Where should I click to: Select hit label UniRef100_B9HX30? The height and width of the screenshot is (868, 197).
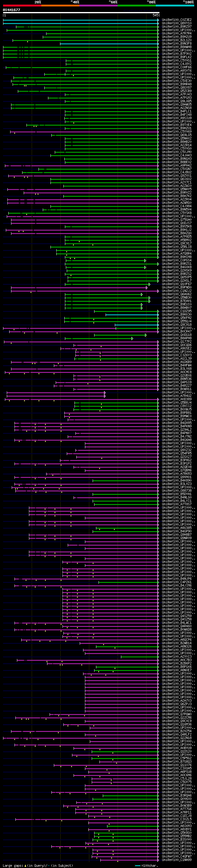tap(177, 314)
